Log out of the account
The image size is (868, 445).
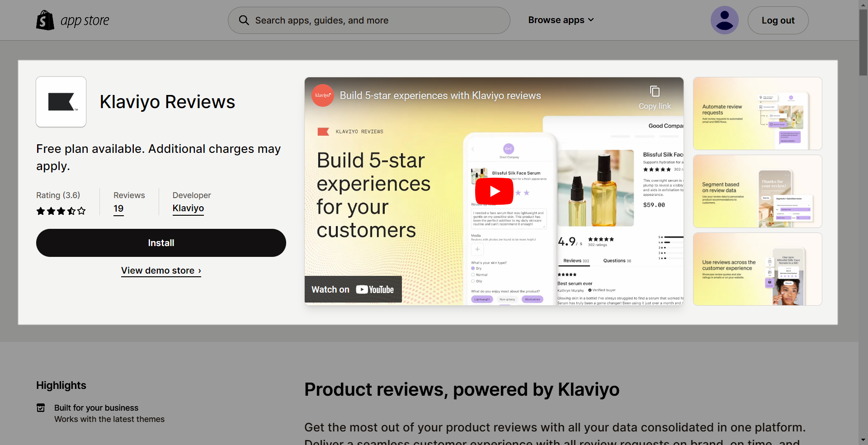[x=778, y=20]
